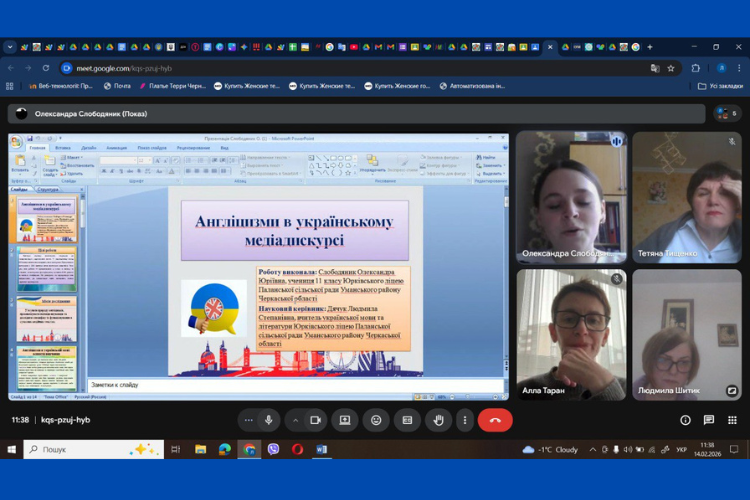Toggle the microphone on or off

pos(269,420)
